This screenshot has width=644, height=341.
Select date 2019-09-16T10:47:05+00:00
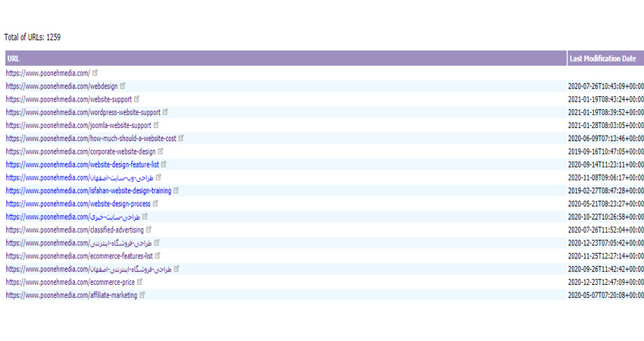[606, 152]
